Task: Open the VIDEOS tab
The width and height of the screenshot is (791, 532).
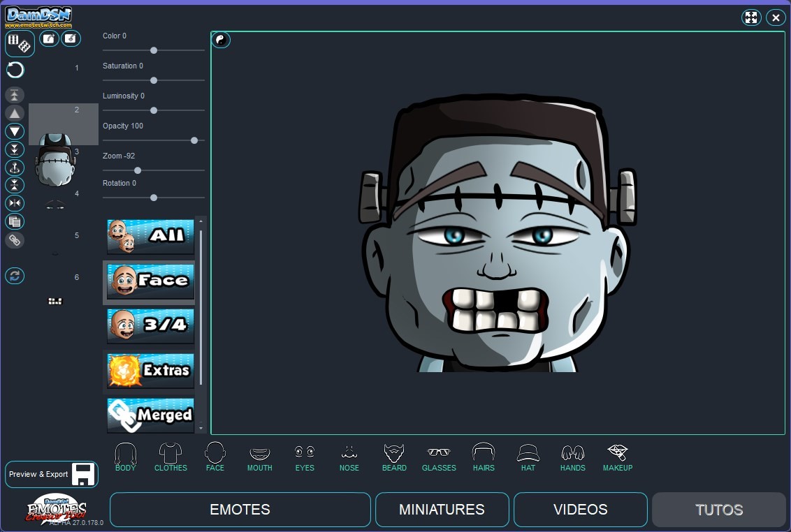Action: (580, 510)
